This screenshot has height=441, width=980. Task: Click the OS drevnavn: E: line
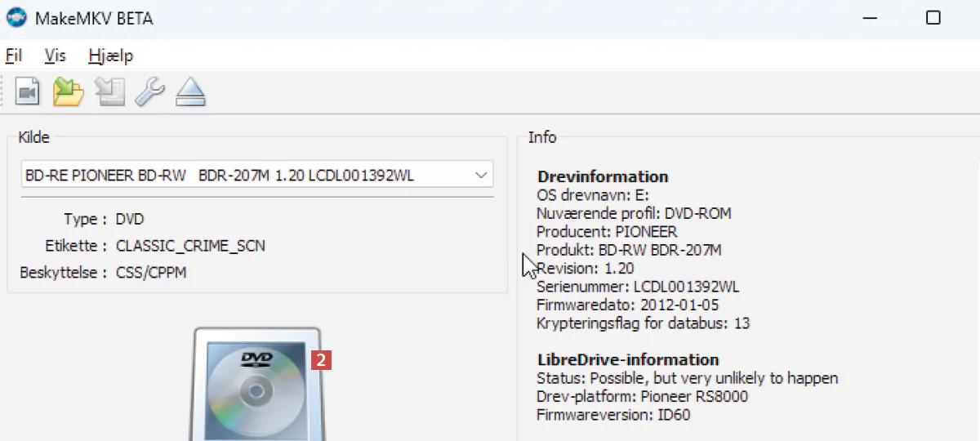[x=592, y=195]
